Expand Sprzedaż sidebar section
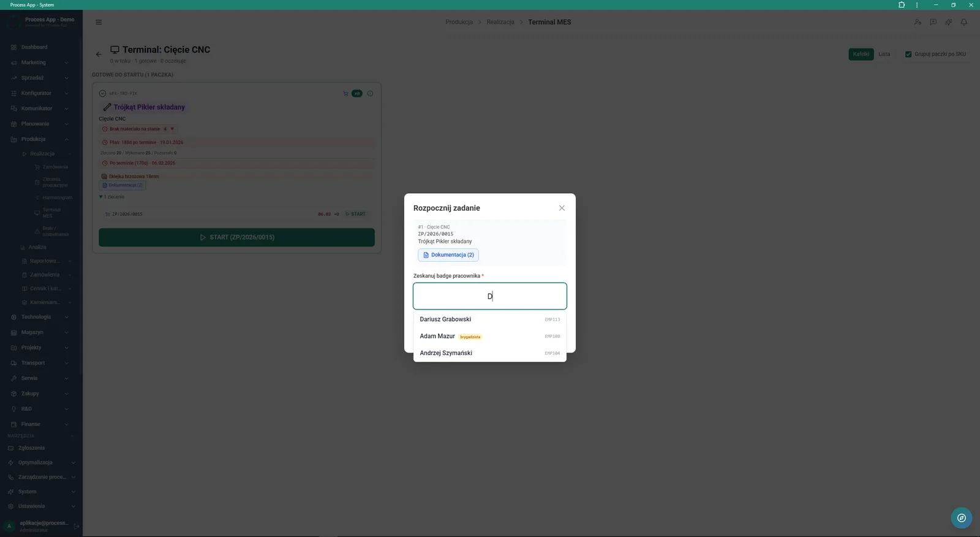Image resolution: width=980 pixels, height=537 pixels. pyautogui.click(x=40, y=78)
